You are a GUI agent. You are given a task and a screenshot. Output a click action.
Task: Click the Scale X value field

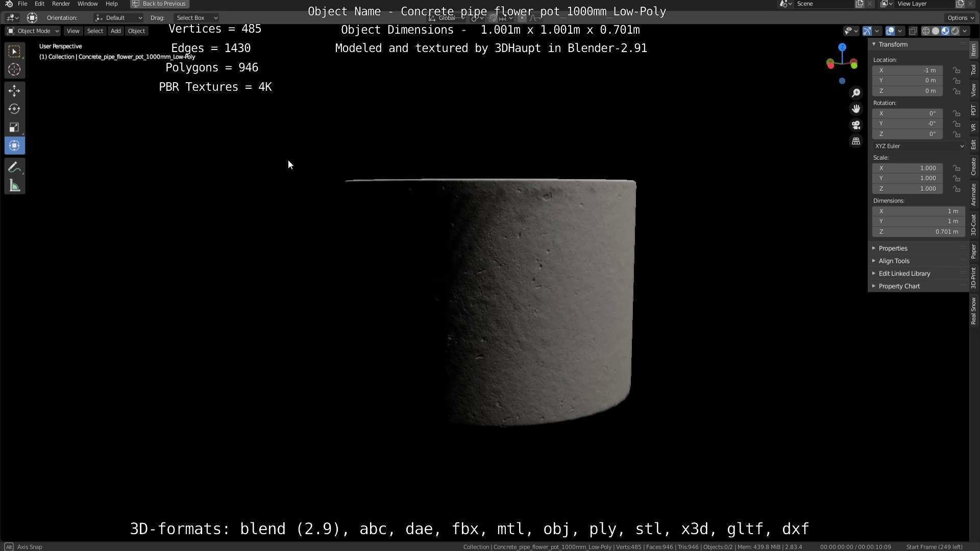908,168
